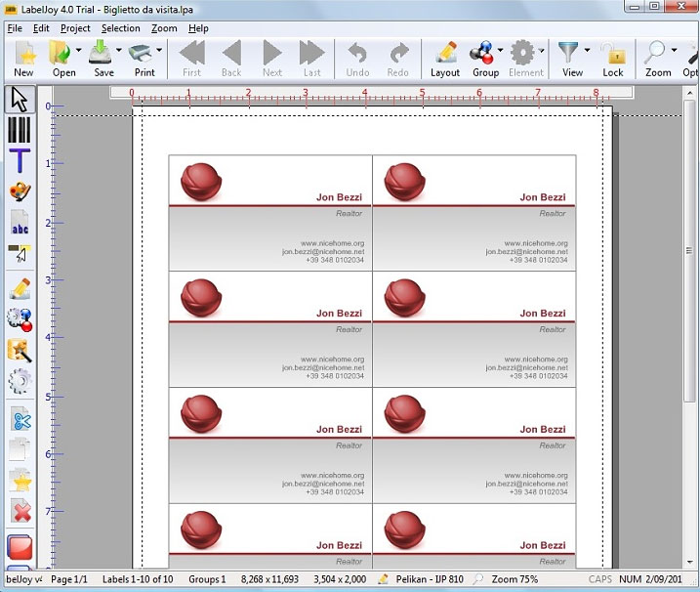
Task: Choose the Text tool (blue T)
Action: (20, 161)
